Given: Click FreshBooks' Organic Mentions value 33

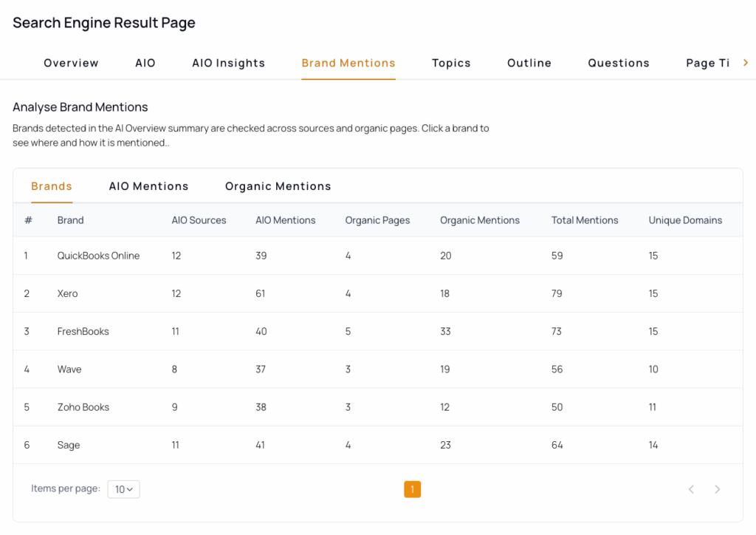Looking at the screenshot, I should (x=445, y=332).
